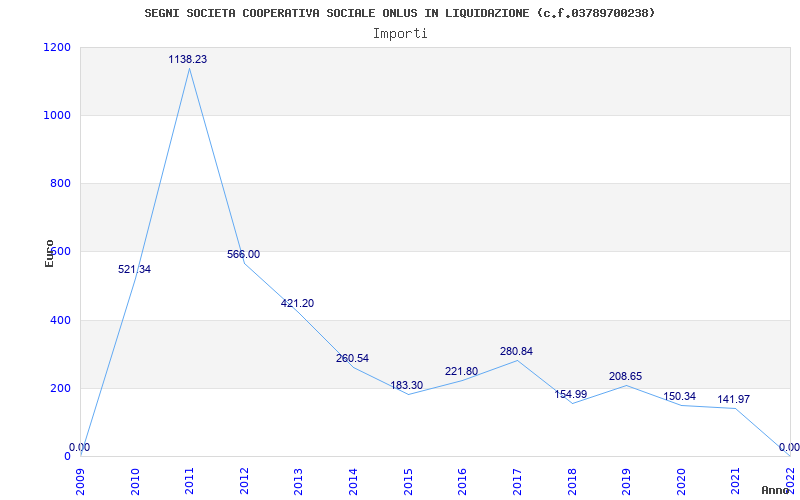The height and width of the screenshot is (500, 800).
Task: Select the 150.34 data label
Action: pyautogui.click(x=680, y=396)
